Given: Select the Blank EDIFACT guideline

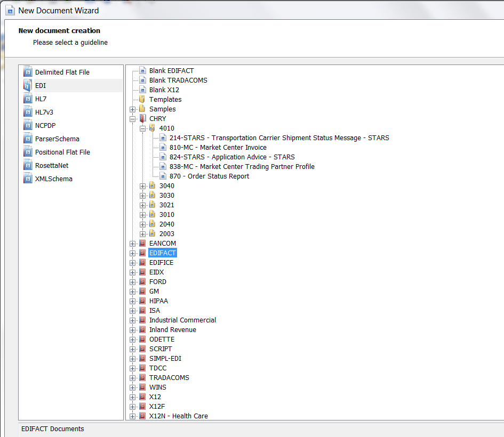Looking at the screenshot, I should 173,70.
